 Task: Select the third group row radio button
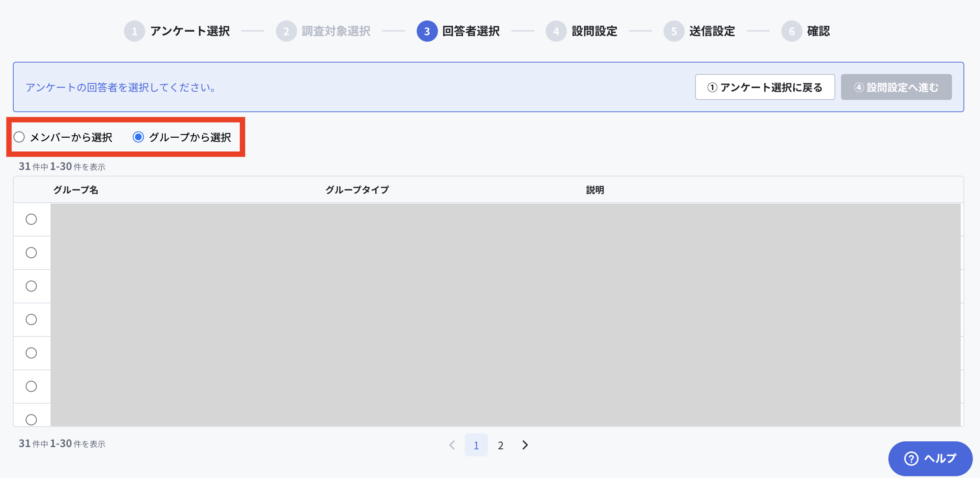click(x=31, y=286)
